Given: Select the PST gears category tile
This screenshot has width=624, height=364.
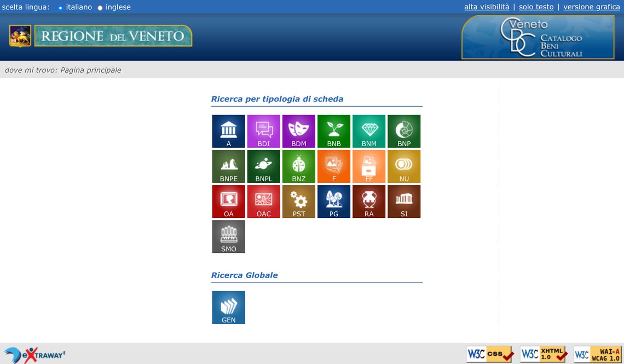Looking at the screenshot, I should click(298, 201).
